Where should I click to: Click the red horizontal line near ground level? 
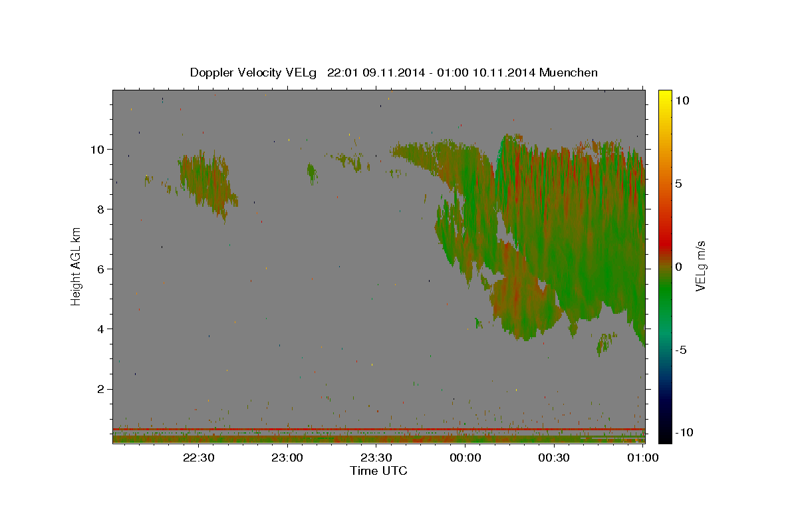378,429
